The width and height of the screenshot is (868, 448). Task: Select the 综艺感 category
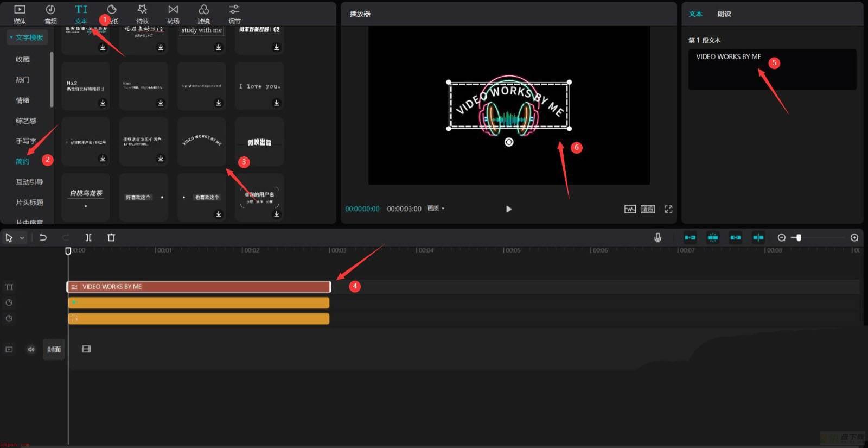[26, 121]
